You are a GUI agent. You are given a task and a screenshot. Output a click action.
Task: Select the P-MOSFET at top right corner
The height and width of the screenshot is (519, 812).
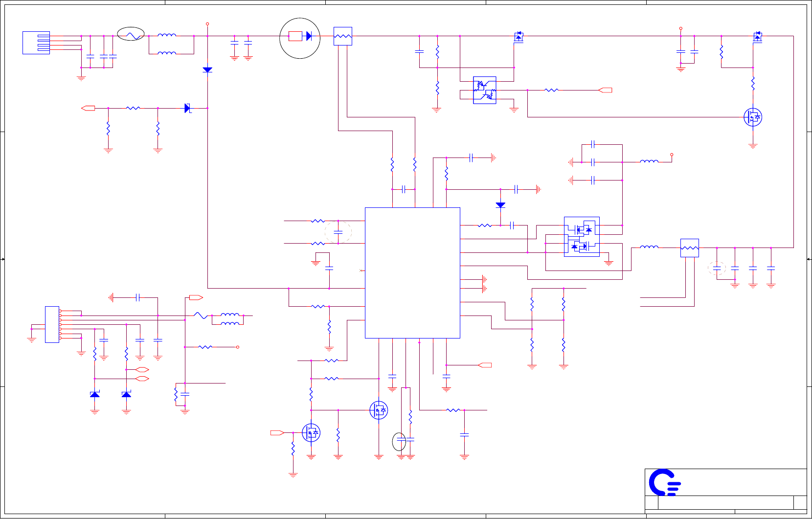757,36
